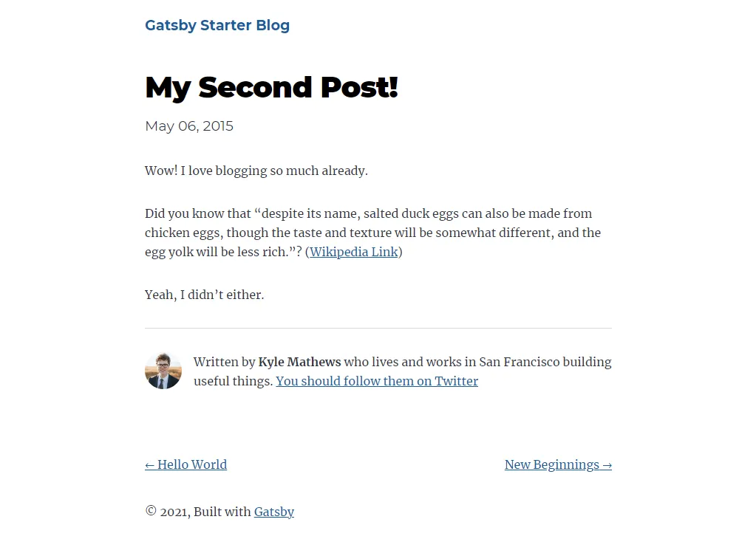The width and height of the screenshot is (756, 539).
Task: Click the post date May 06, 2015
Action: point(189,126)
